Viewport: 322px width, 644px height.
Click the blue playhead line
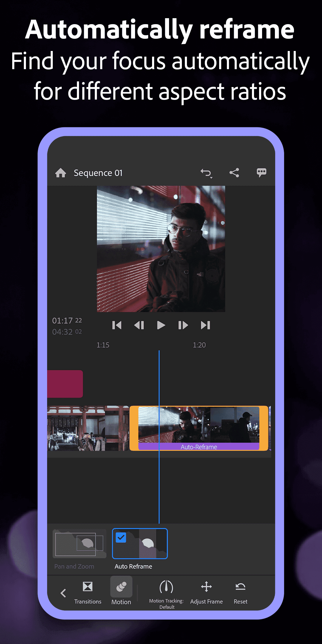[159, 436]
